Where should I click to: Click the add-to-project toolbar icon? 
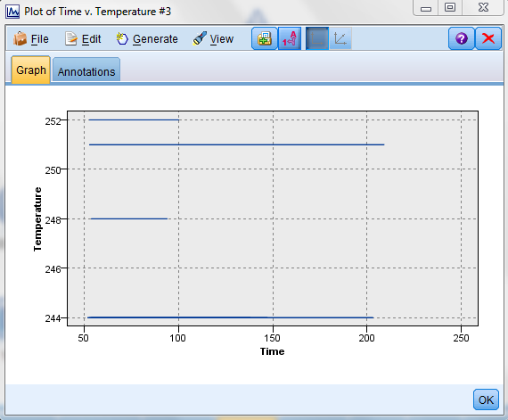point(265,38)
